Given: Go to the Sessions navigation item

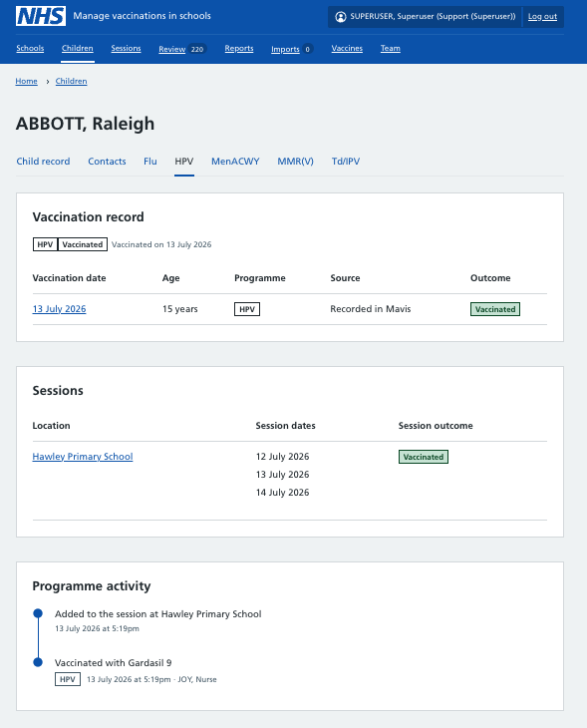Looking at the screenshot, I should 126,48.
